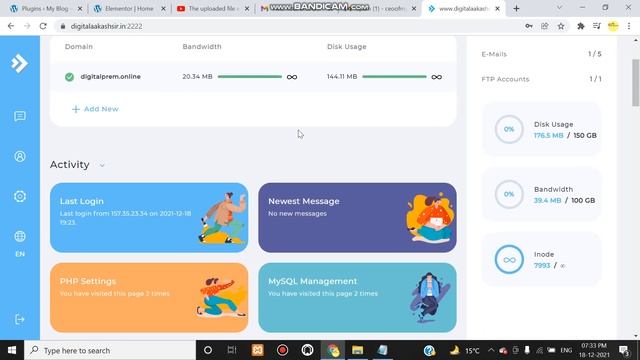The image size is (640, 360).
Task: Click the E-Mails 1 / 5 stat
Action: click(541, 54)
